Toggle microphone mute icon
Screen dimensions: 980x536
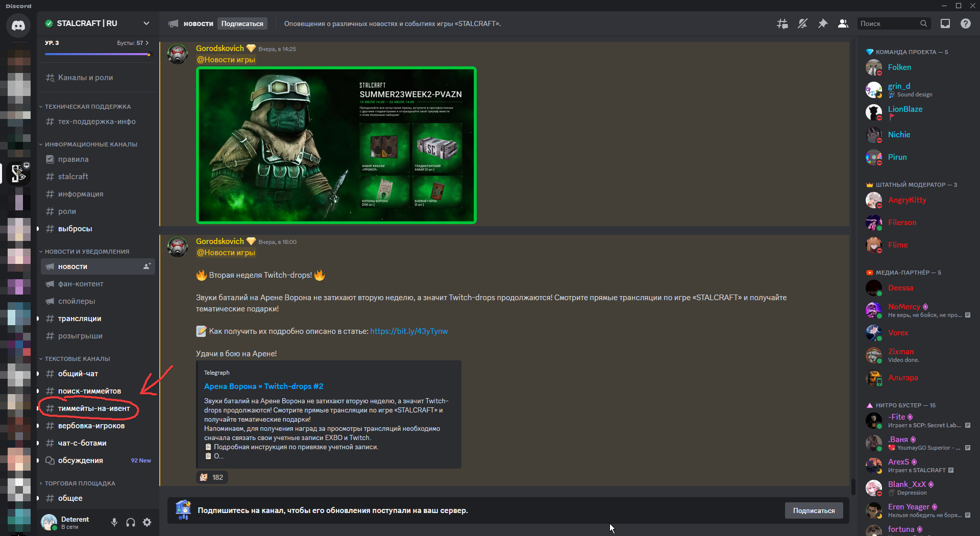click(114, 522)
